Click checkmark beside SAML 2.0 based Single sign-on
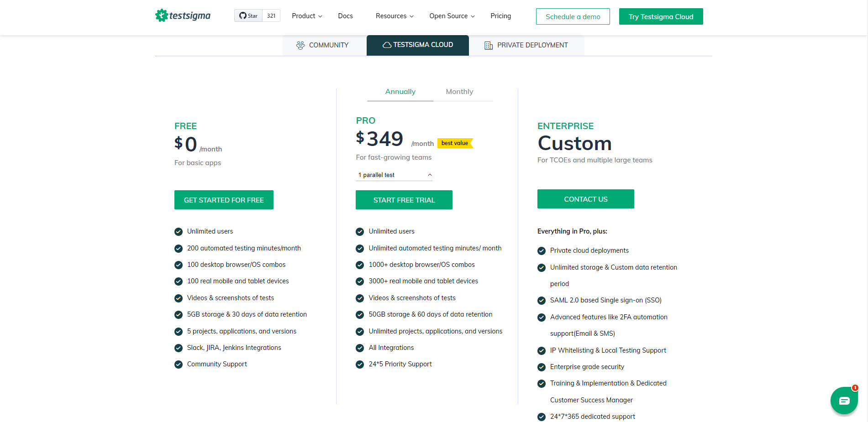Screen dimensions: 868x422 pos(542,301)
